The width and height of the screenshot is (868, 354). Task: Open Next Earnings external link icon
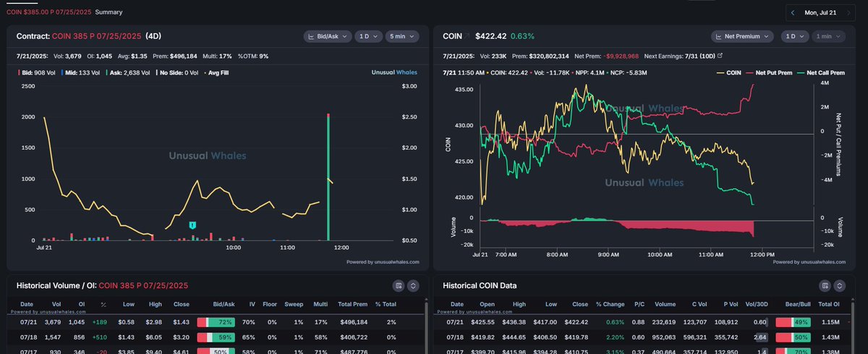coord(720,56)
